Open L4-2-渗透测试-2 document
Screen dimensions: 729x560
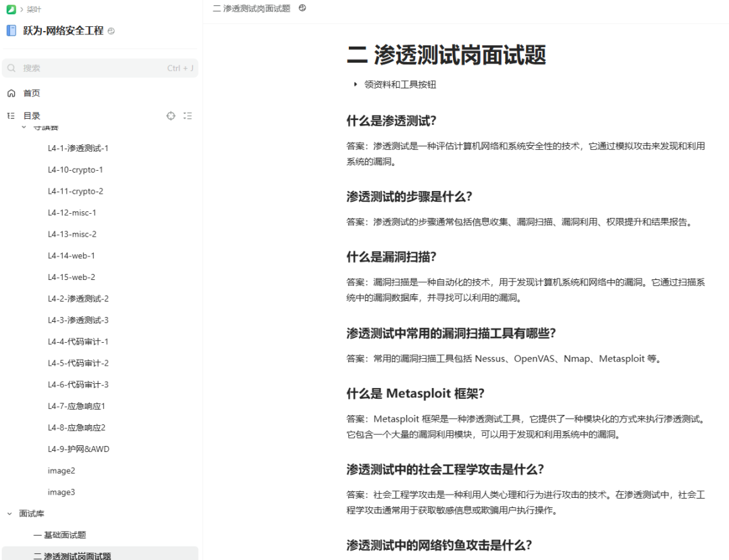(78, 298)
